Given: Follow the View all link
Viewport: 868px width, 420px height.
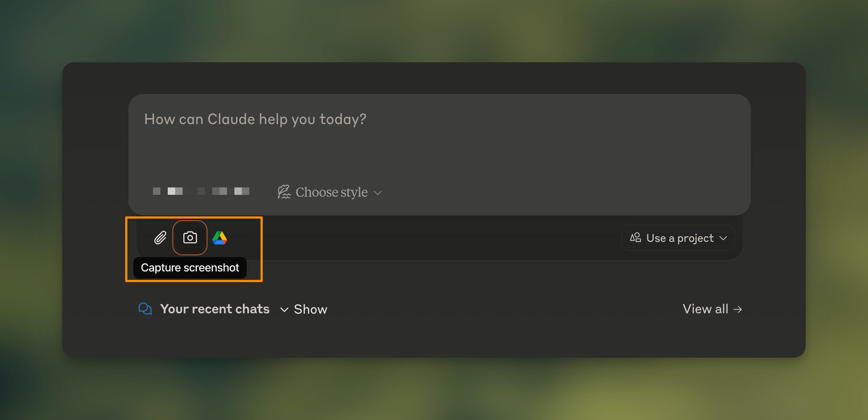Looking at the screenshot, I should click(712, 309).
